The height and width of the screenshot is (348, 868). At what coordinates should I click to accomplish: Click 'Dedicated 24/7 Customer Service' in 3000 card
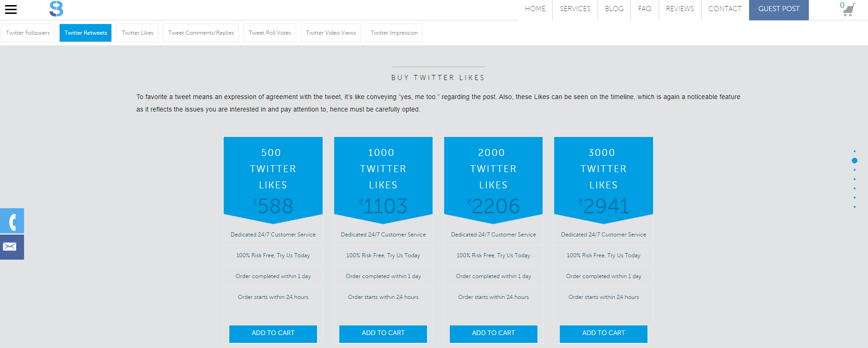coord(604,235)
